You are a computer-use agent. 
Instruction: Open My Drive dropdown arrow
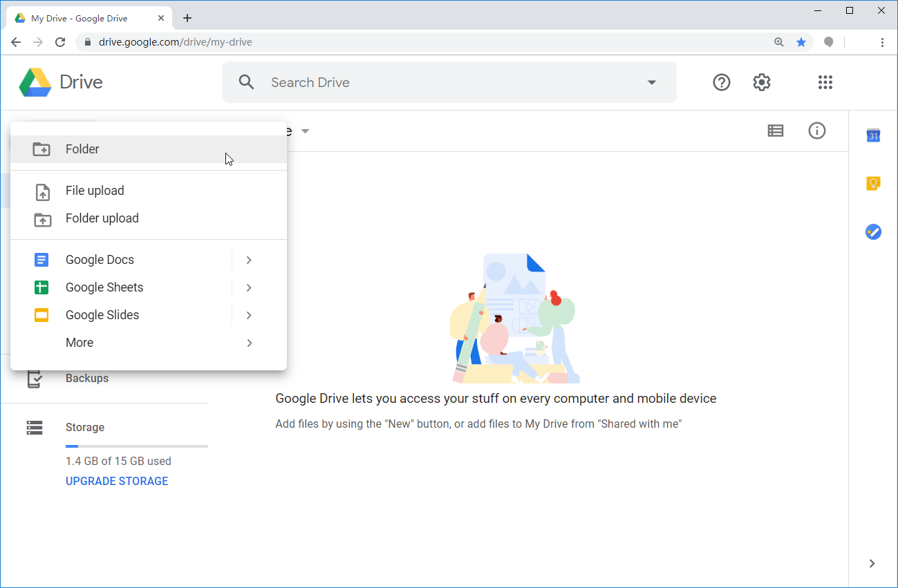[x=305, y=131]
